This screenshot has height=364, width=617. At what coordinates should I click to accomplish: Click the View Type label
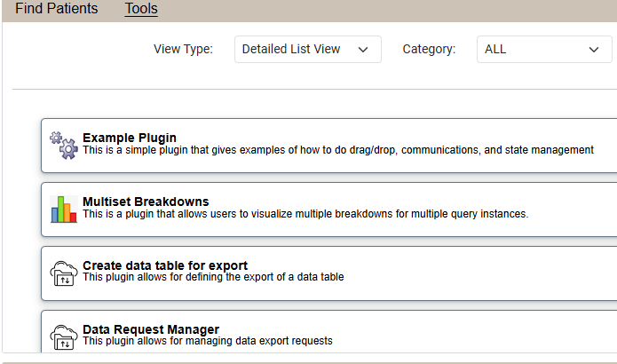(x=183, y=50)
